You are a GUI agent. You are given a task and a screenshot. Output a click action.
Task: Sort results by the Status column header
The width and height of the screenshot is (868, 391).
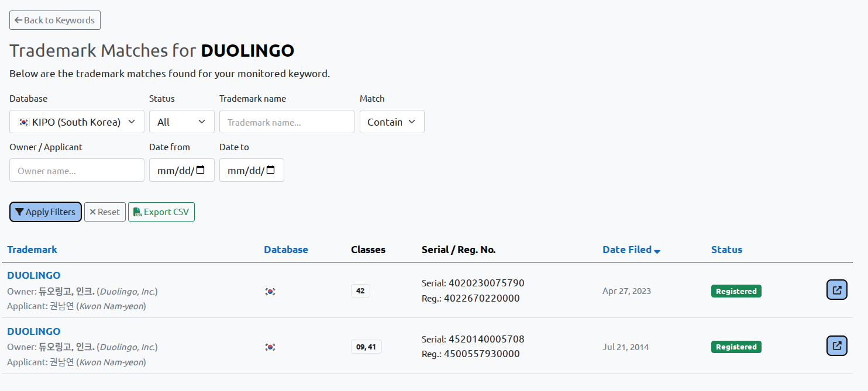pyautogui.click(x=726, y=250)
